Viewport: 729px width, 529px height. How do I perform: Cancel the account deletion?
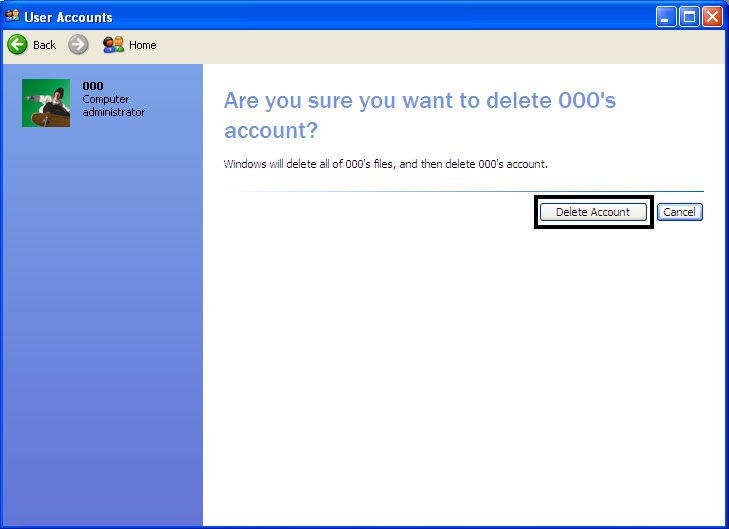point(679,212)
